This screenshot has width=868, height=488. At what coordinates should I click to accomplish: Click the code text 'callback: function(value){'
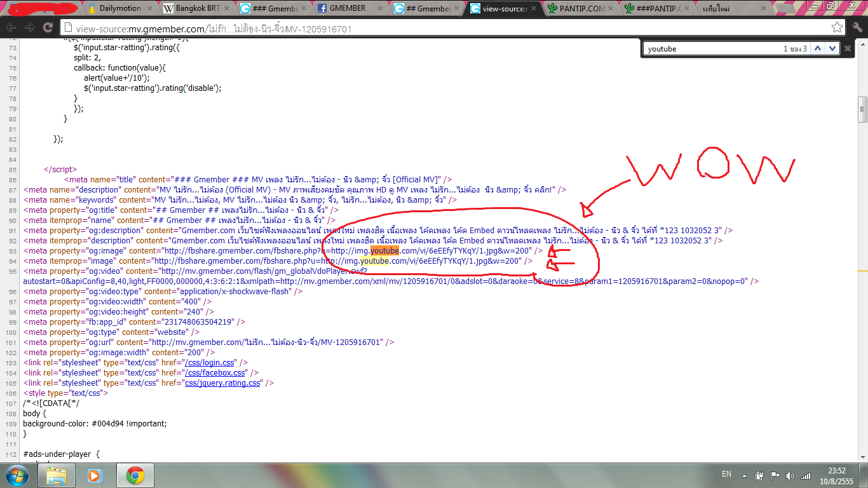click(119, 67)
